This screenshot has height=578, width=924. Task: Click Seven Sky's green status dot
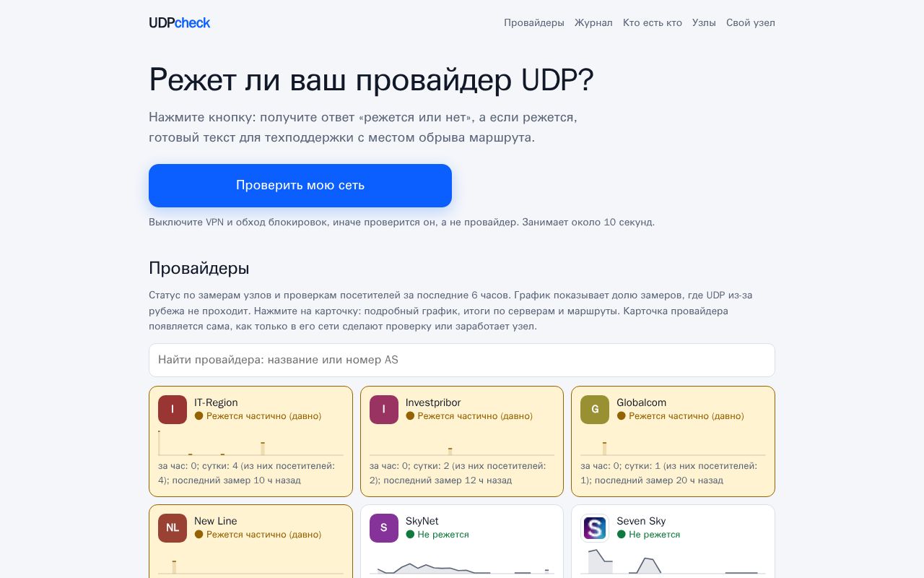coord(622,535)
